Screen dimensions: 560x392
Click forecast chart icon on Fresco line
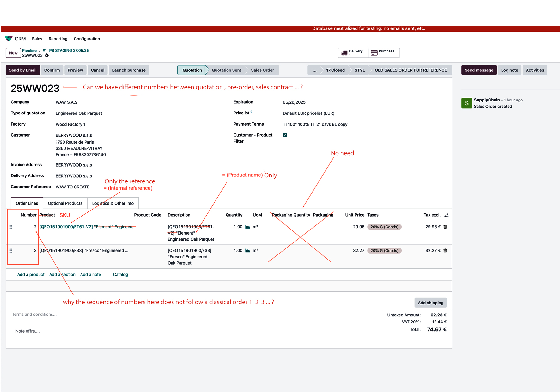click(248, 250)
